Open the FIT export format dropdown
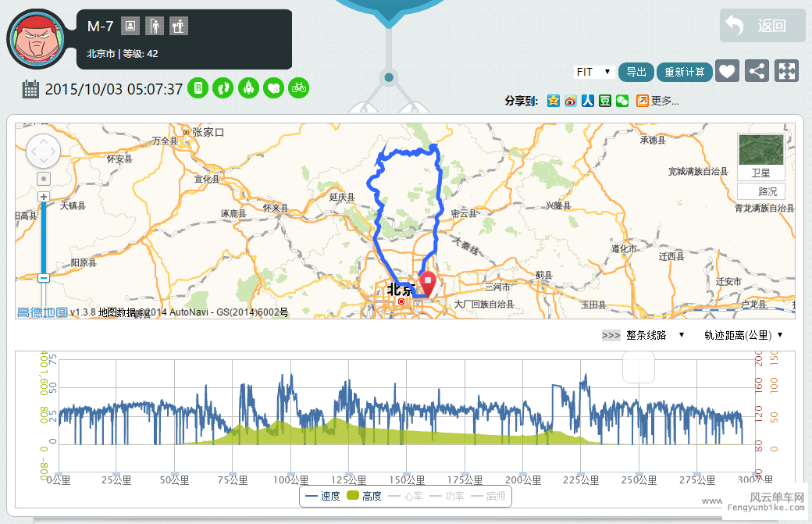This screenshot has width=812, height=524. tap(593, 72)
